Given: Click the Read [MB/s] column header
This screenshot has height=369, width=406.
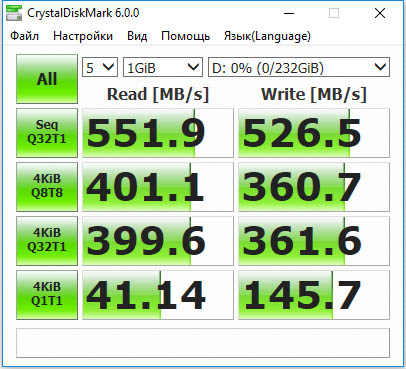Looking at the screenshot, I should (x=158, y=94).
